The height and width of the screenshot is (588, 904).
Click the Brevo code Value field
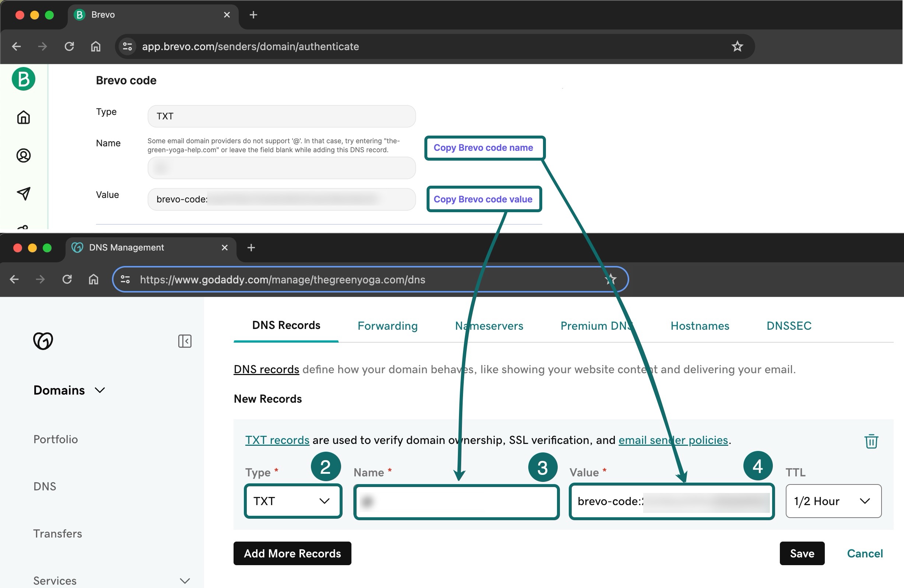pyautogui.click(x=281, y=199)
